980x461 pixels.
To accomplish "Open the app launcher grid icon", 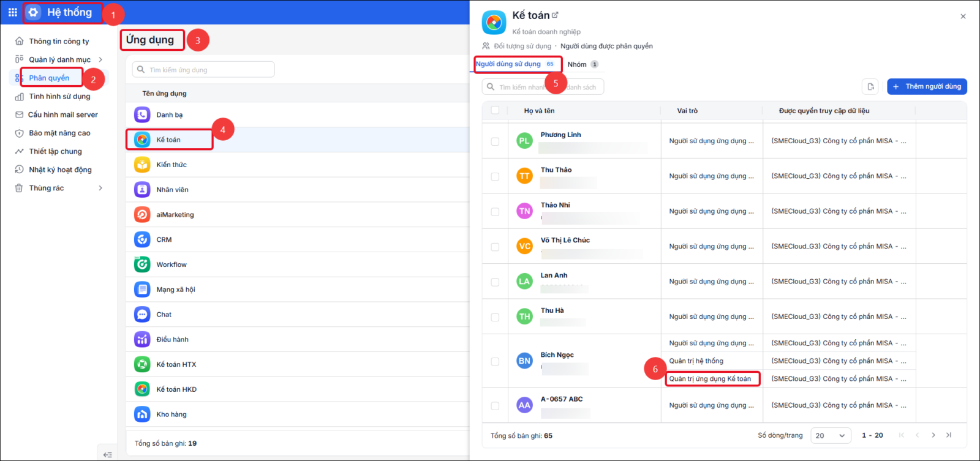I will (12, 12).
